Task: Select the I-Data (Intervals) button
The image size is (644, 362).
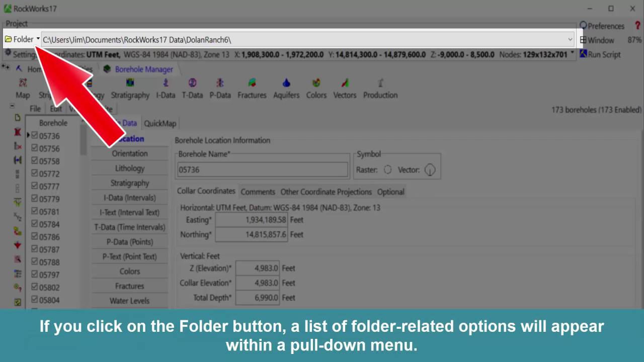Action: point(130,198)
